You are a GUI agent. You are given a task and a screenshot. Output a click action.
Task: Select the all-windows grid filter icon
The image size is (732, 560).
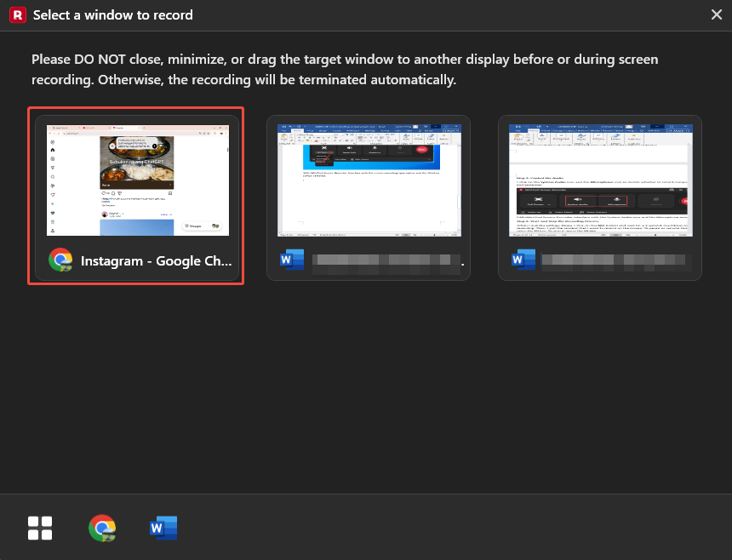pos(39,528)
